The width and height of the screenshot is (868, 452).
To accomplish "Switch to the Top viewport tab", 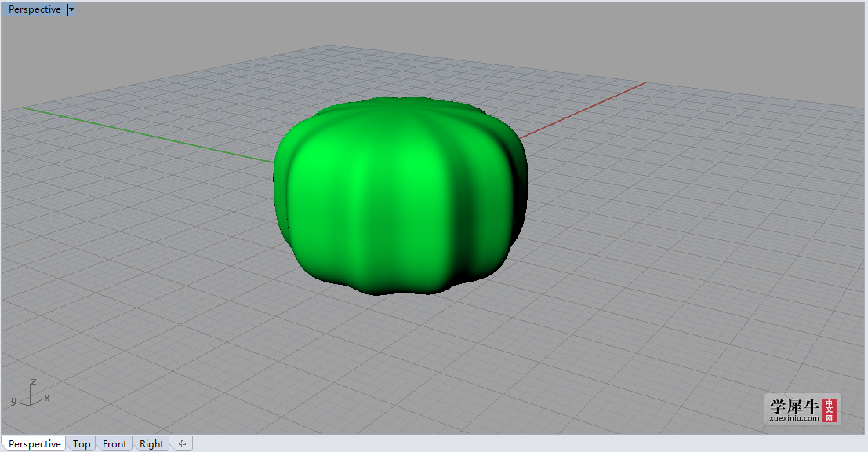I will [82, 443].
